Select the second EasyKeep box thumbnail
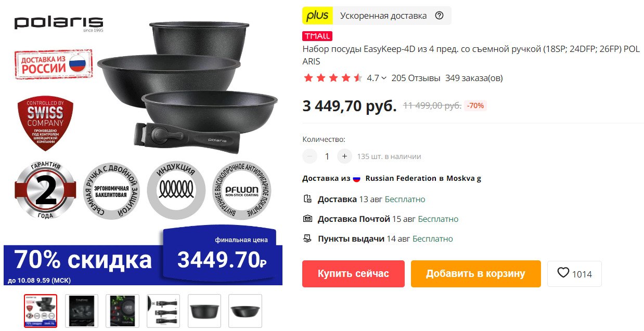This screenshot has width=644, height=331. pyautogui.click(x=82, y=311)
